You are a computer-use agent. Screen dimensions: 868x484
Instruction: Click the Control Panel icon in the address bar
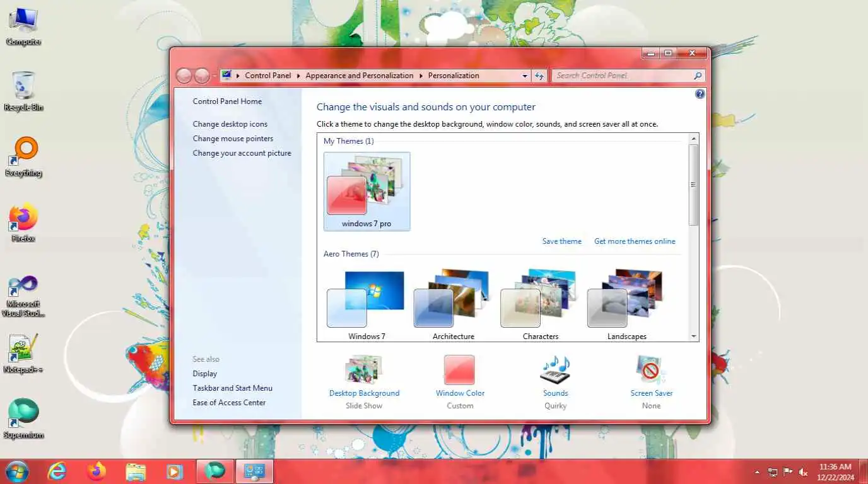pyautogui.click(x=226, y=76)
